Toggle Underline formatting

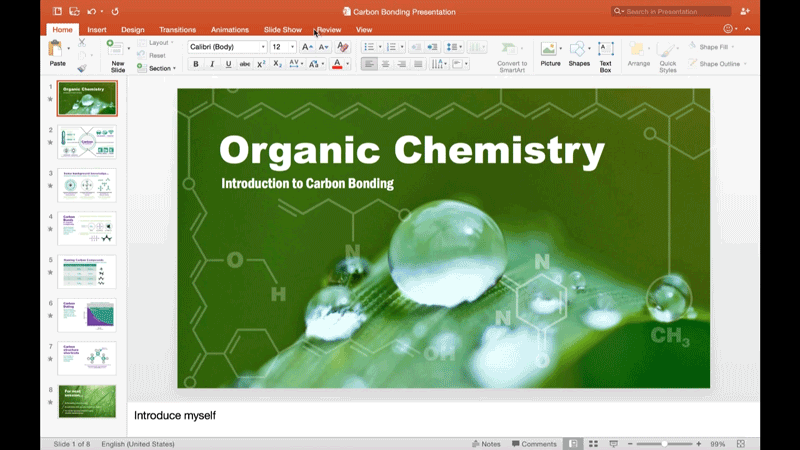(x=228, y=64)
